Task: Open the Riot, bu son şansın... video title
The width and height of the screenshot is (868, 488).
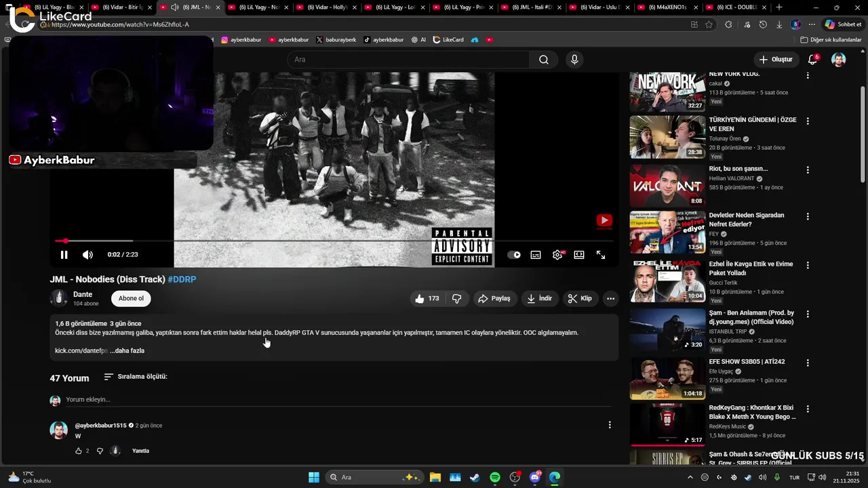Action: [738, 169]
